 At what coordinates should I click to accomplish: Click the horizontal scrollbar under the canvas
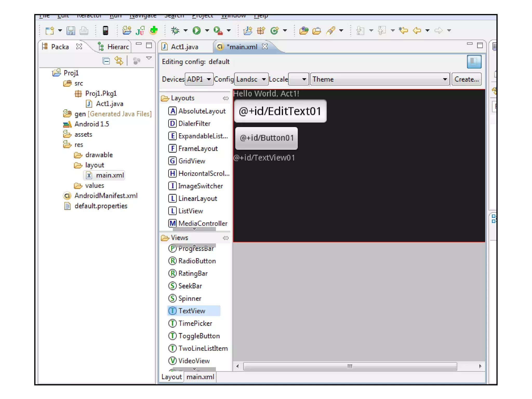coord(350,366)
